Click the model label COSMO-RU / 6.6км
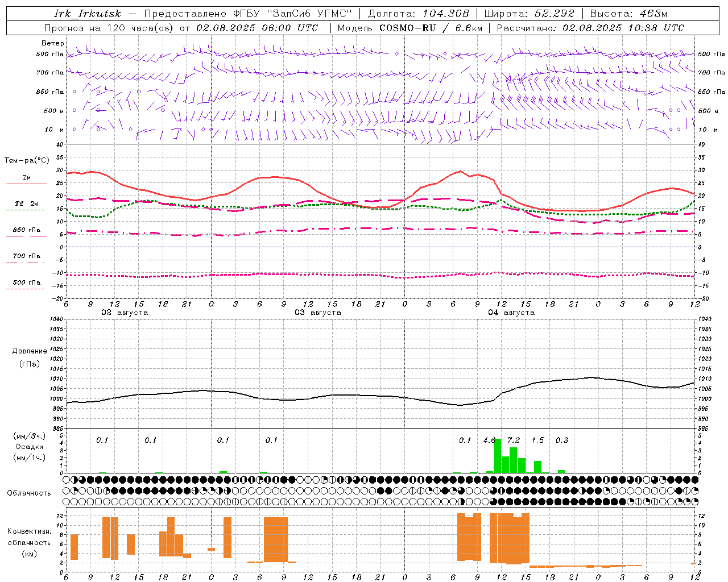Image resolution: width=728 pixels, height=582 pixels. click(x=431, y=28)
